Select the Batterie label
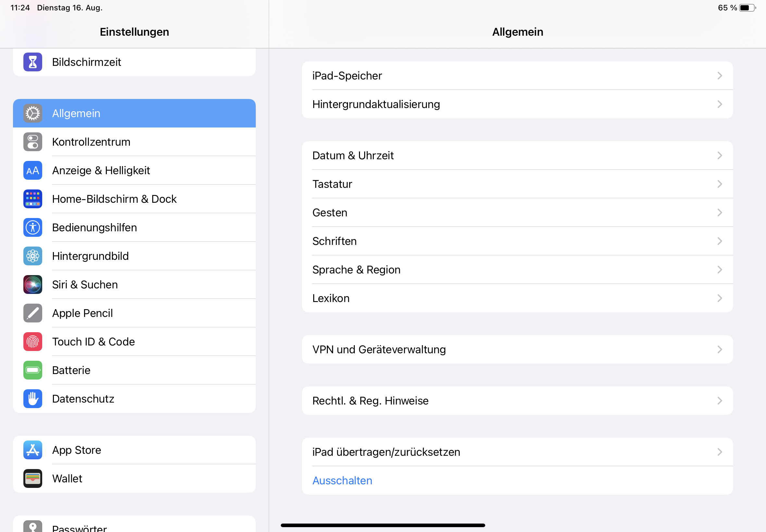This screenshot has height=532, width=766. (71, 370)
